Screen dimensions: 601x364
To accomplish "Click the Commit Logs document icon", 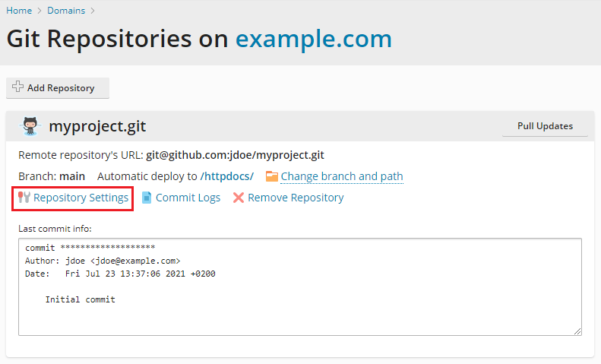I will click(147, 198).
